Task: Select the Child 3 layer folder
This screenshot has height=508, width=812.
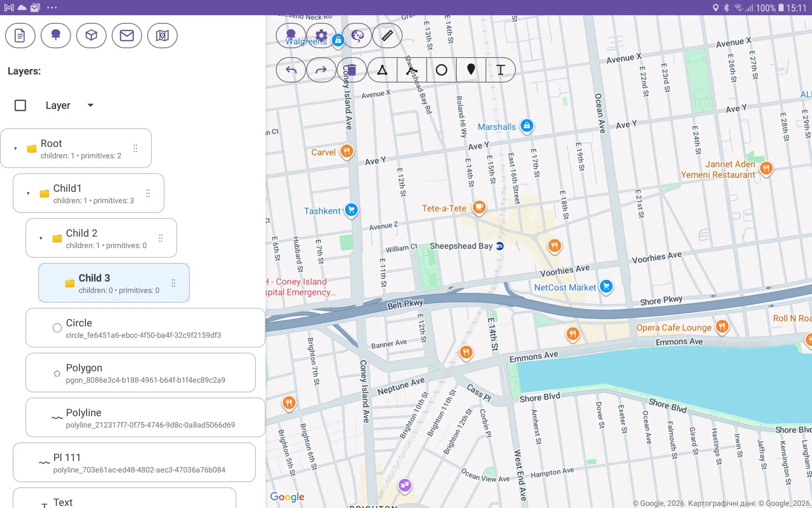Action: coord(114,283)
